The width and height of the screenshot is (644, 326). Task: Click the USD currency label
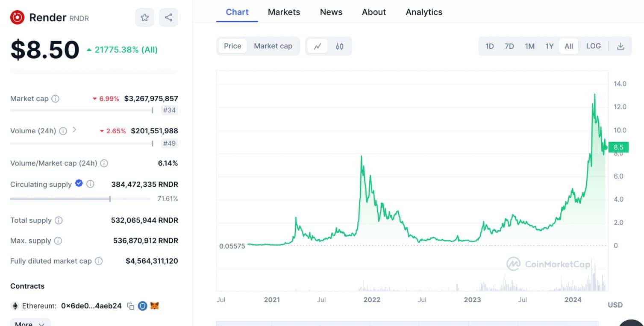[615, 305]
